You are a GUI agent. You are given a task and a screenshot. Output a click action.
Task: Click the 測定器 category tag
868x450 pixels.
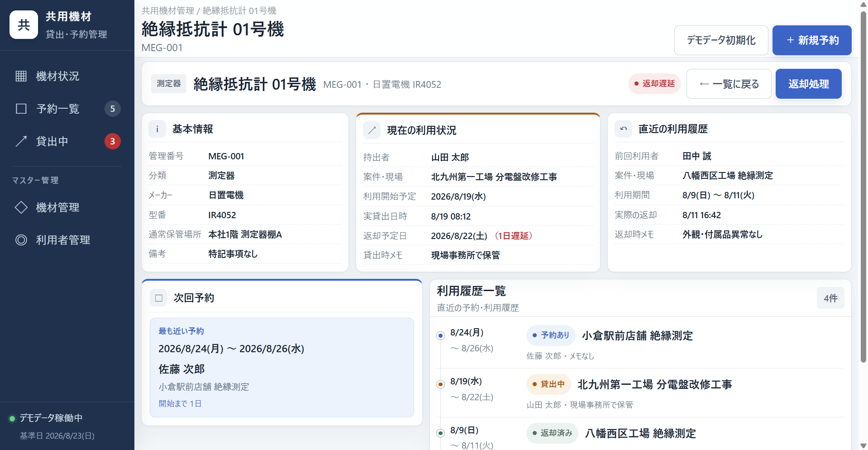(169, 84)
